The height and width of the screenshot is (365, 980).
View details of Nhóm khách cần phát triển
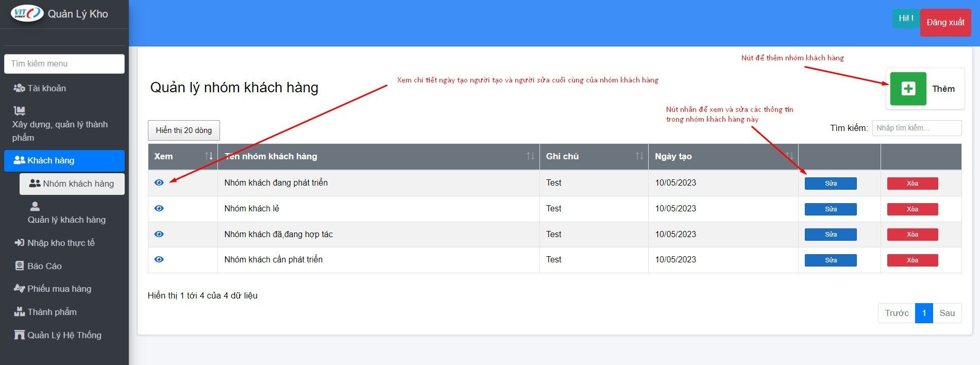point(159,259)
